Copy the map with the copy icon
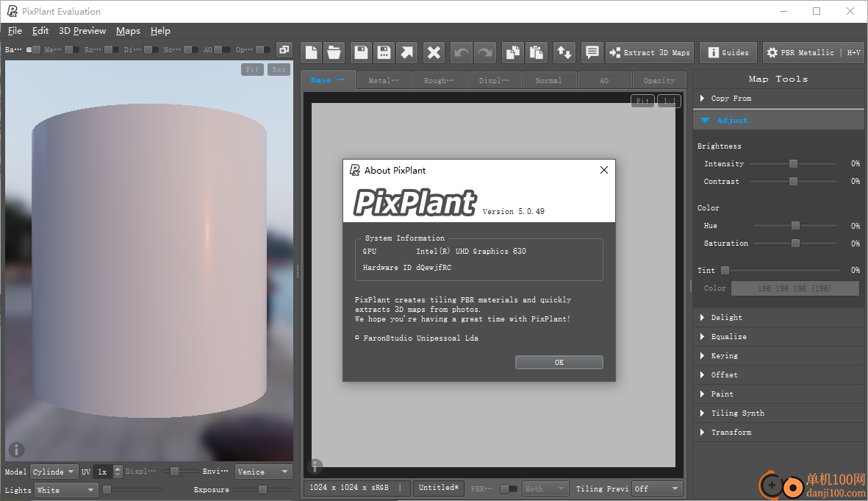868x501 pixels. (x=513, y=53)
